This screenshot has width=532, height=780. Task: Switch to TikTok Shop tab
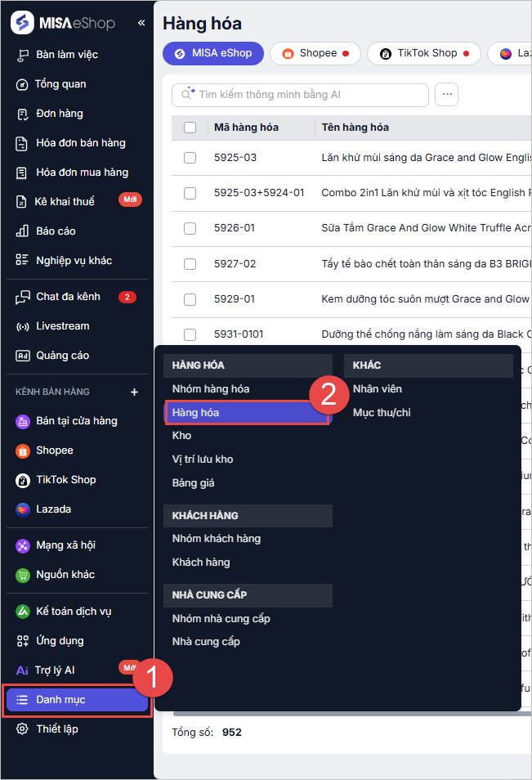424,53
